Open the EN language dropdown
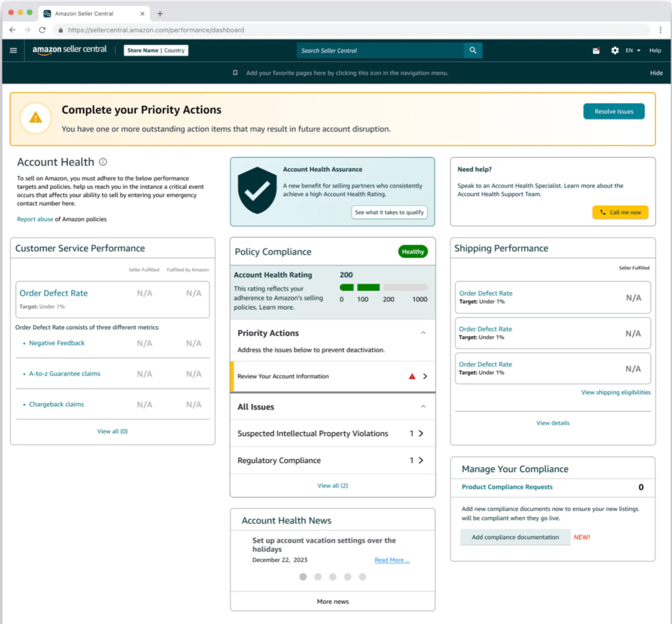 [633, 50]
